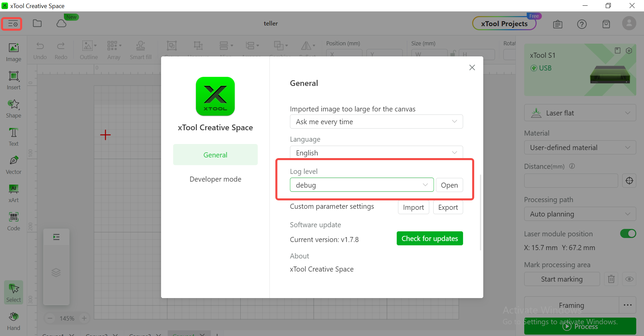The image size is (644, 336).
Task: Click the Smart fill tool
Action: 141,51
